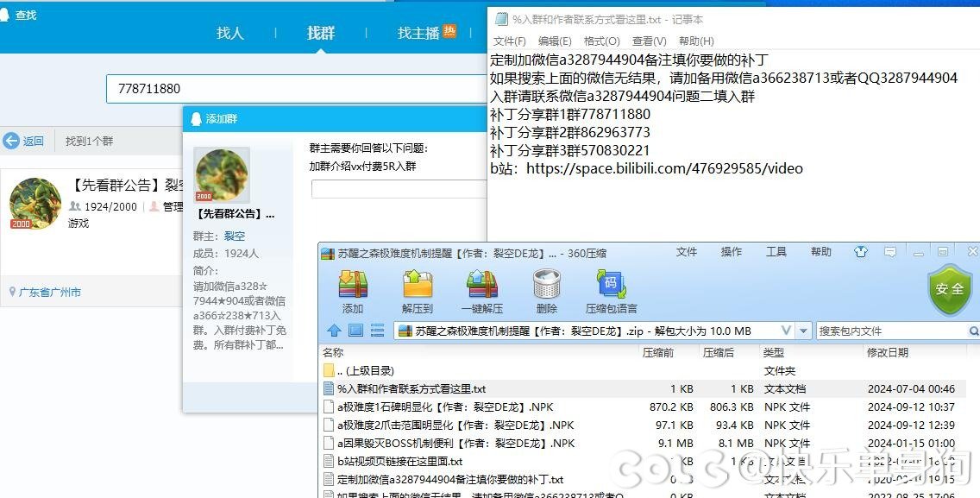The image size is (980, 498).
Task: Click the V-shaped history chevron in path bar
Action: (786, 331)
